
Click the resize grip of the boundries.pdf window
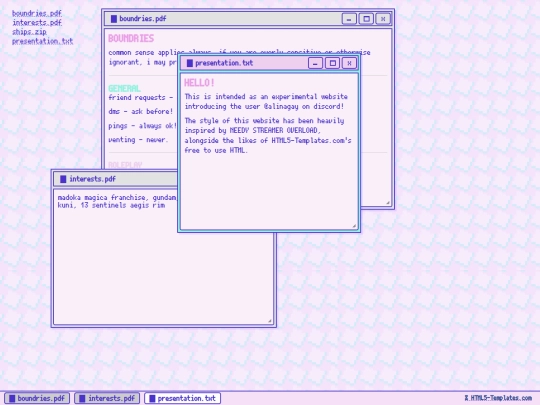(388, 203)
